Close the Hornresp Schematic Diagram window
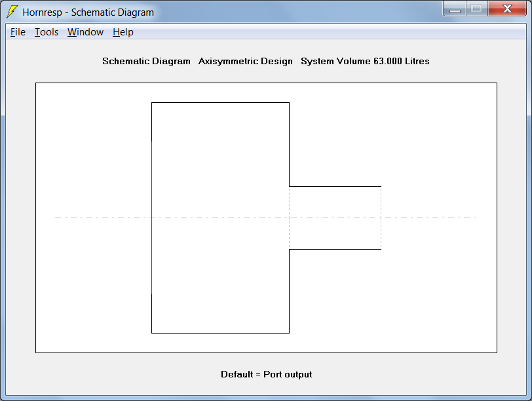 point(507,9)
